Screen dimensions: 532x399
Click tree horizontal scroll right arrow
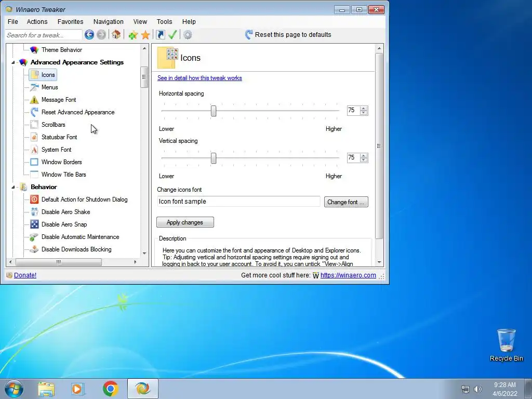136,262
